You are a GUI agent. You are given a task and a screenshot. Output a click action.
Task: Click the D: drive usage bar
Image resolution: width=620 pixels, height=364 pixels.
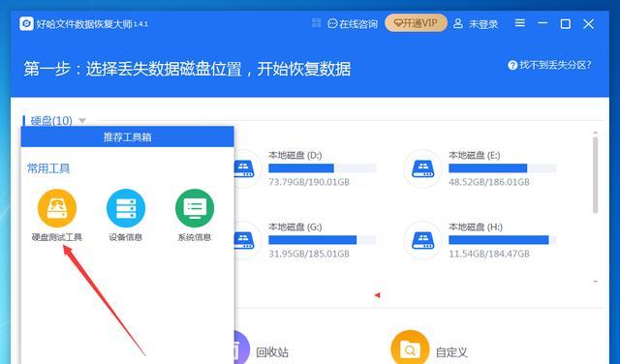(323, 168)
